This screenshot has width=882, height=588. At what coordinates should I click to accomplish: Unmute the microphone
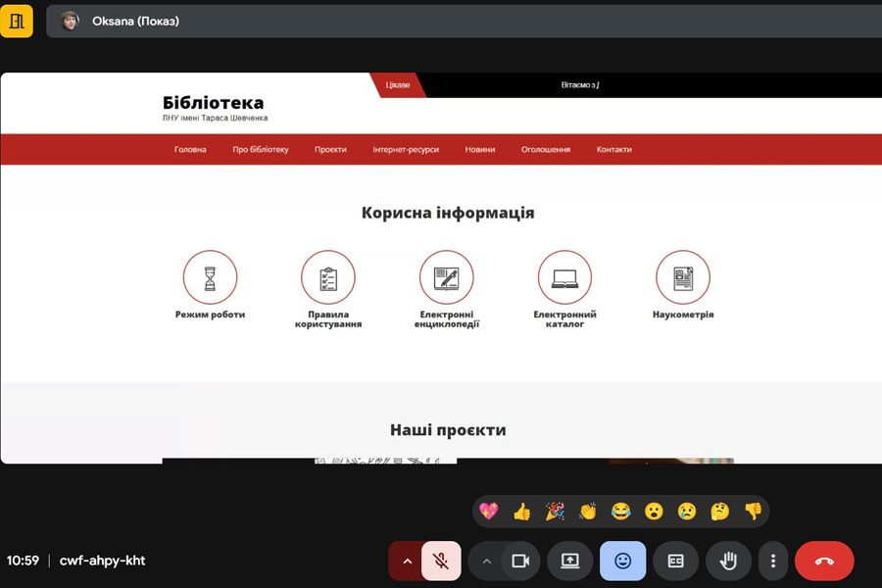pyautogui.click(x=441, y=562)
